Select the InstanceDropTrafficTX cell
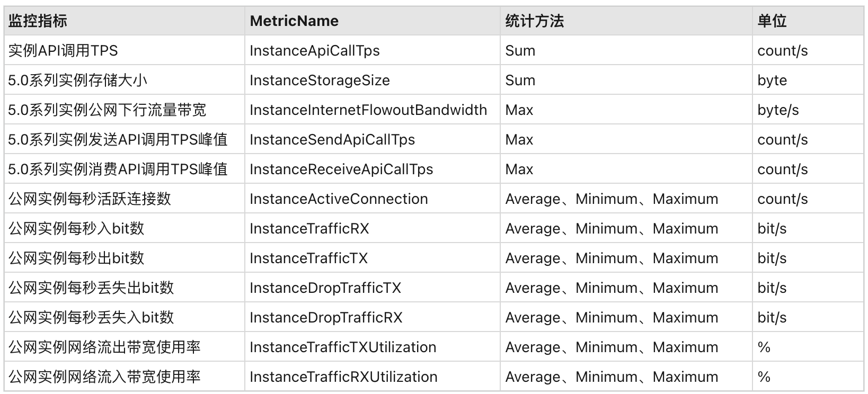 325,288
